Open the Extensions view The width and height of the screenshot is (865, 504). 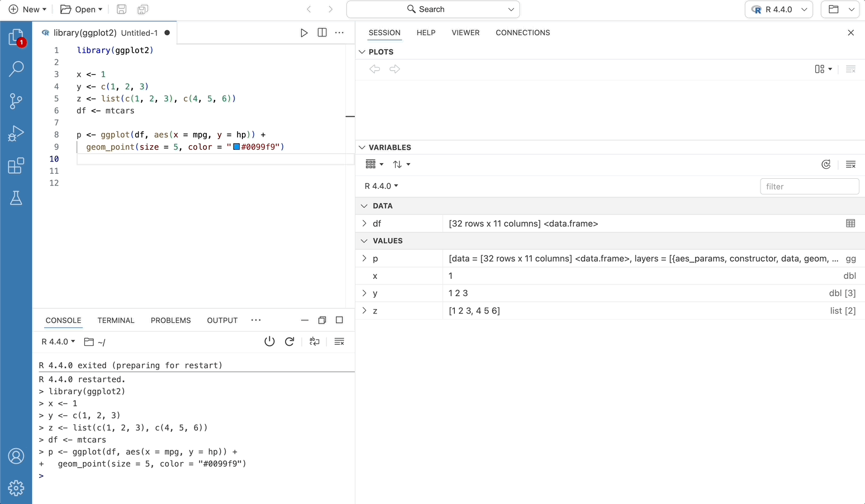pyautogui.click(x=16, y=166)
